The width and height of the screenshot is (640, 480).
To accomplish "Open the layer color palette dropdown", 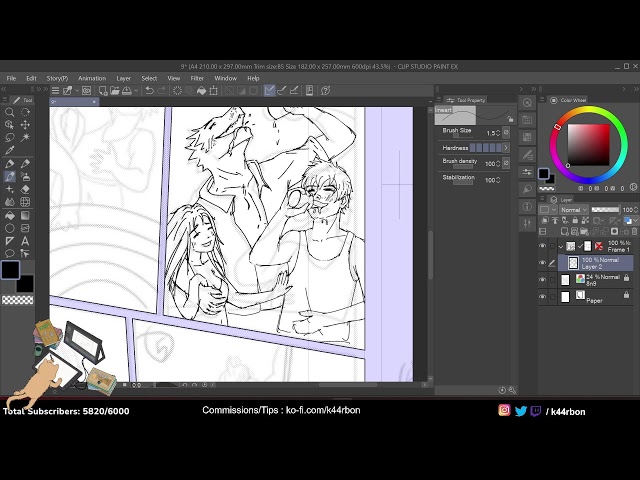I will [547, 210].
